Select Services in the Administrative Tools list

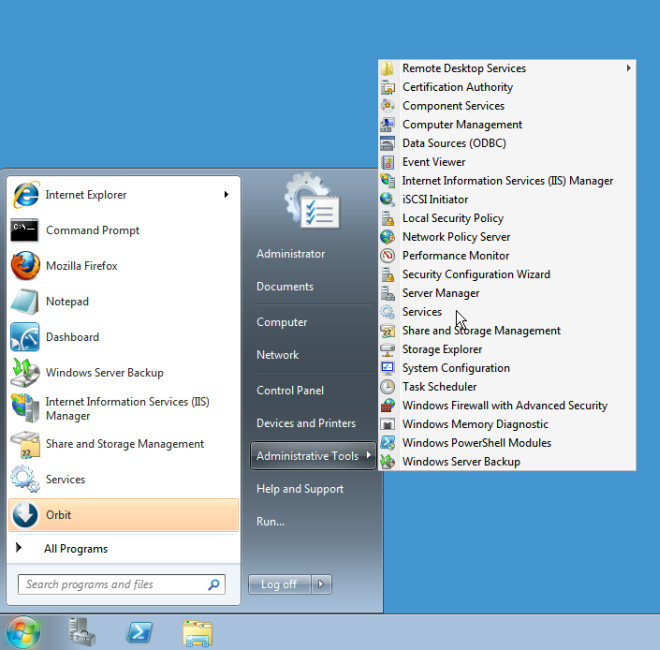click(507, 312)
